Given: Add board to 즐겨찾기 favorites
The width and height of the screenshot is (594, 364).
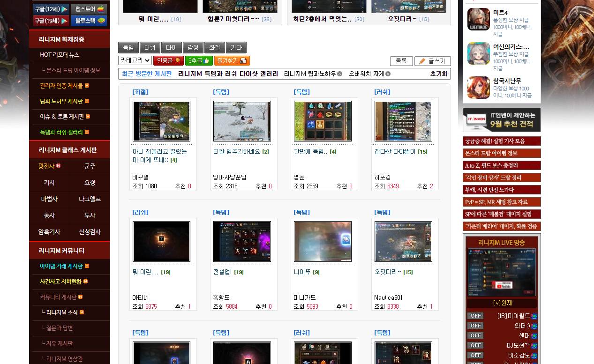Looking at the screenshot, I should [232, 61].
